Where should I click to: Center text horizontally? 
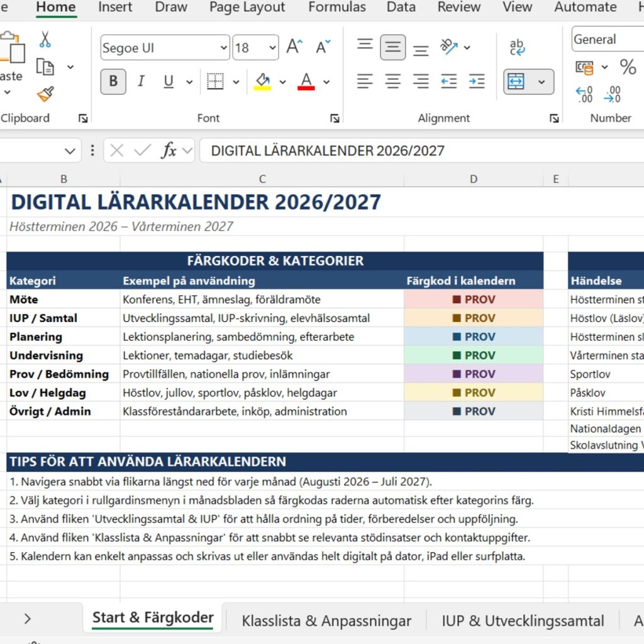point(392,81)
